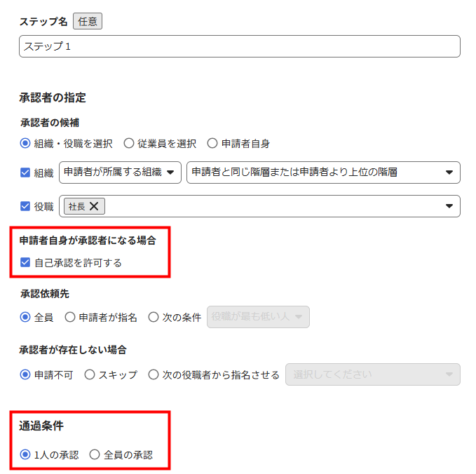Select the 組織・役職を選択 radio button
Image resolution: width=476 pixels, height=474 pixels.
25,143
